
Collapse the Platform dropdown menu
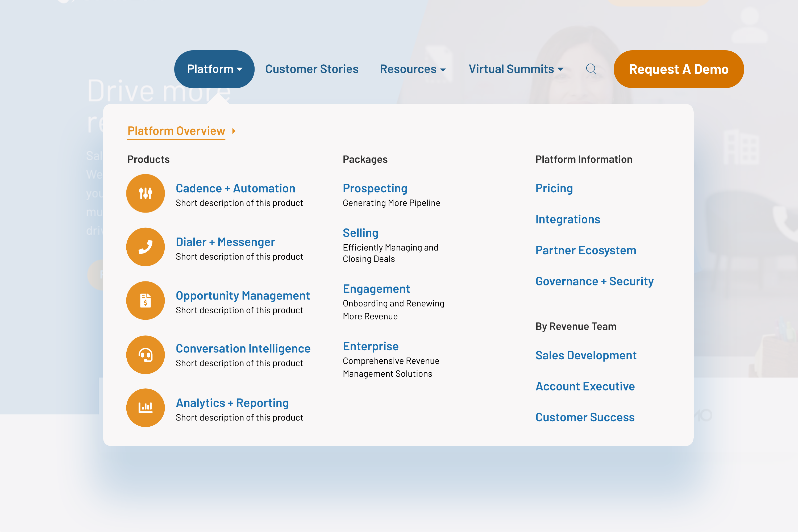[214, 69]
